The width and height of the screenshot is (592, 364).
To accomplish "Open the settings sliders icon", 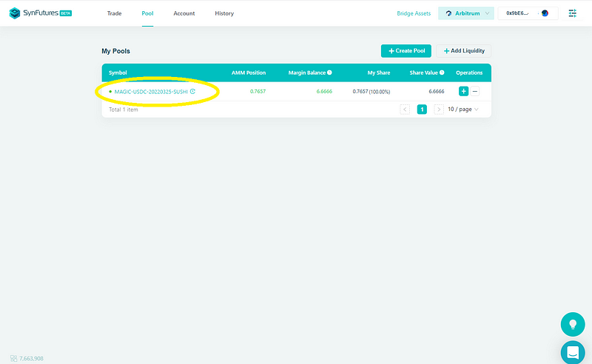I will pyautogui.click(x=572, y=13).
